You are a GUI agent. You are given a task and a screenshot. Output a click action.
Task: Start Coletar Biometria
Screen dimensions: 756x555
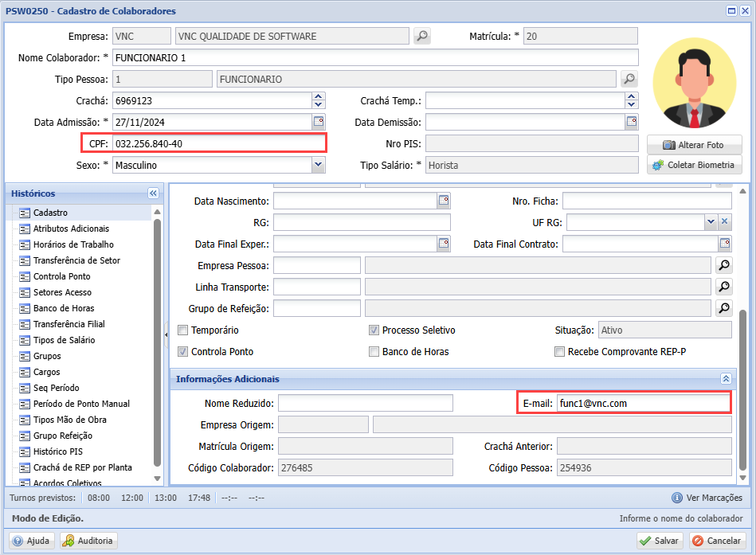pyautogui.click(x=695, y=165)
